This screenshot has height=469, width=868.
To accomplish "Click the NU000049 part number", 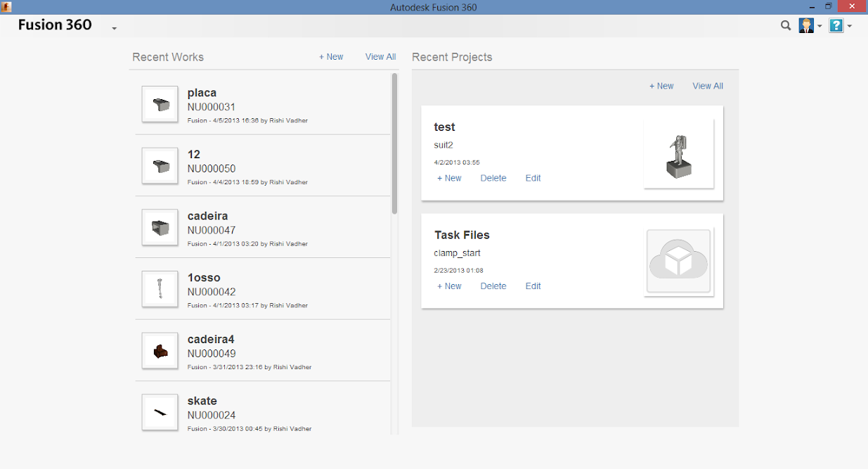I will 212,354.
